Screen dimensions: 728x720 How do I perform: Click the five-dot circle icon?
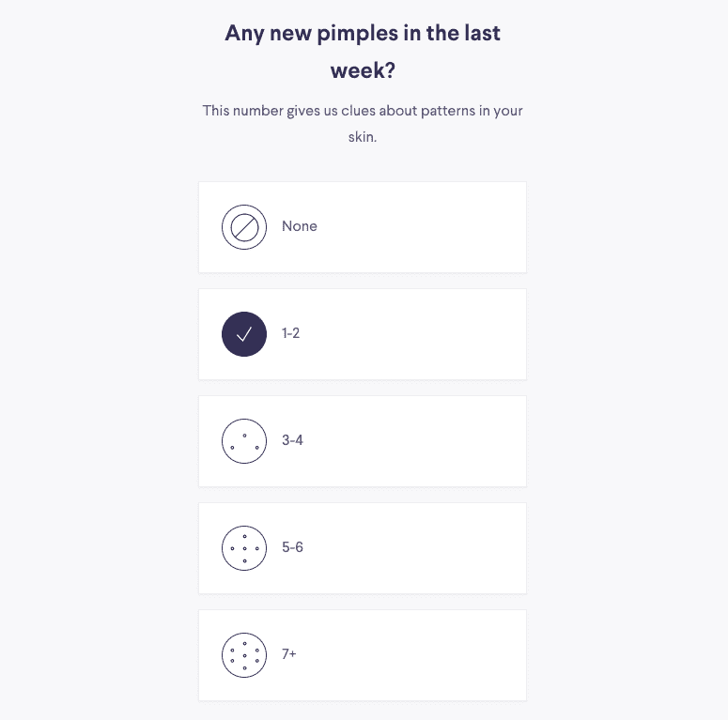coord(244,548)
